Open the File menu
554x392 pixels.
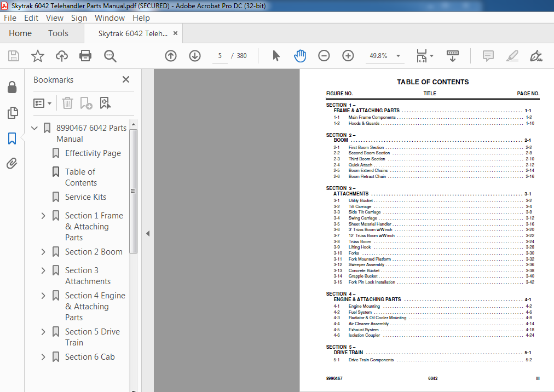pos(10,18)
